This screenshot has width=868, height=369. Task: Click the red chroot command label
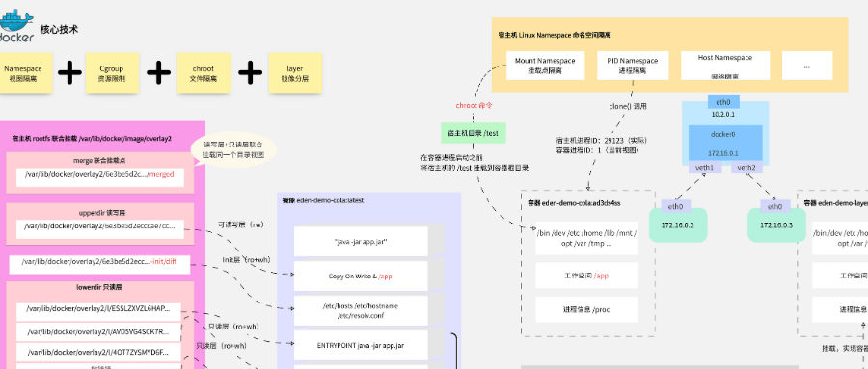click(474, 105)
